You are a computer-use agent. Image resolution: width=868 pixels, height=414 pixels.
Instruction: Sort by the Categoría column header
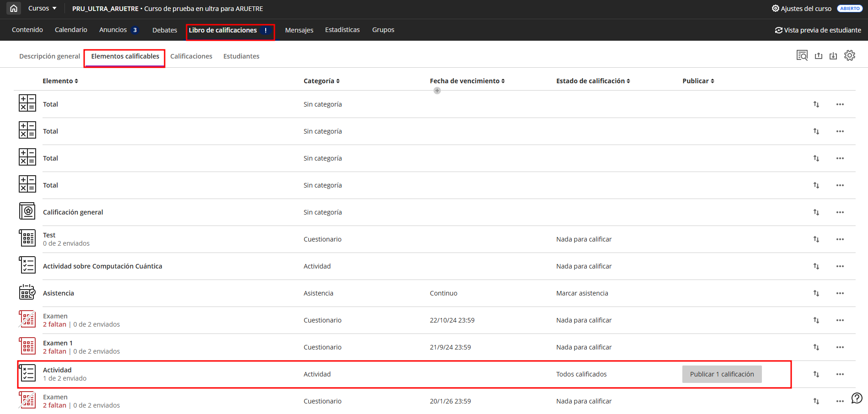click(x=321, y=81)
